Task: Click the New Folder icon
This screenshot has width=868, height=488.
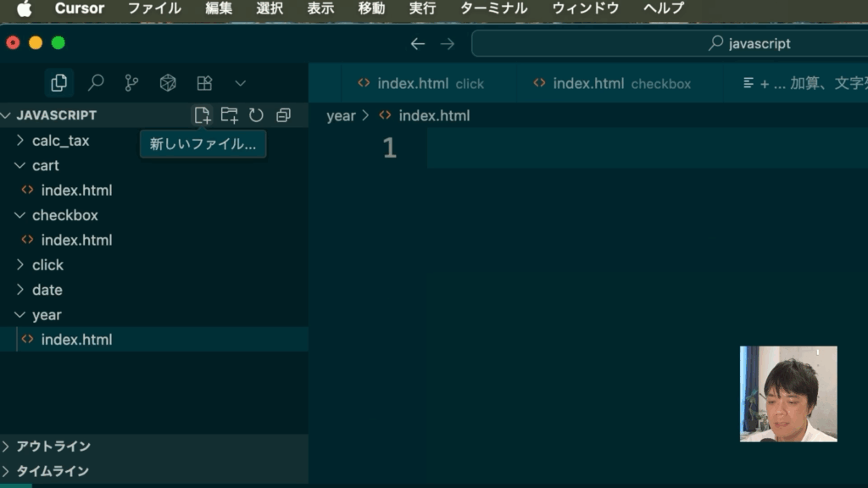Action: [x=229, y=115]
